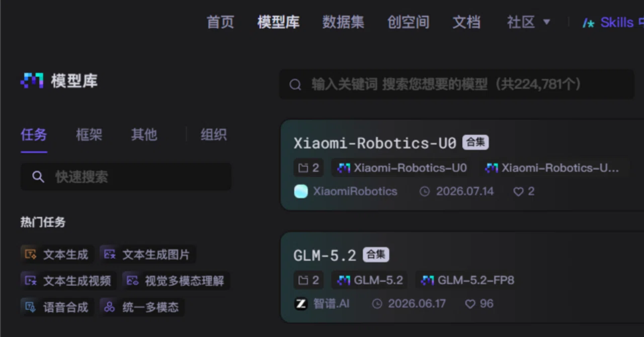Open 创空间 in top navigation
Screen dimensions: 644x337
click(x=408, y=22)
